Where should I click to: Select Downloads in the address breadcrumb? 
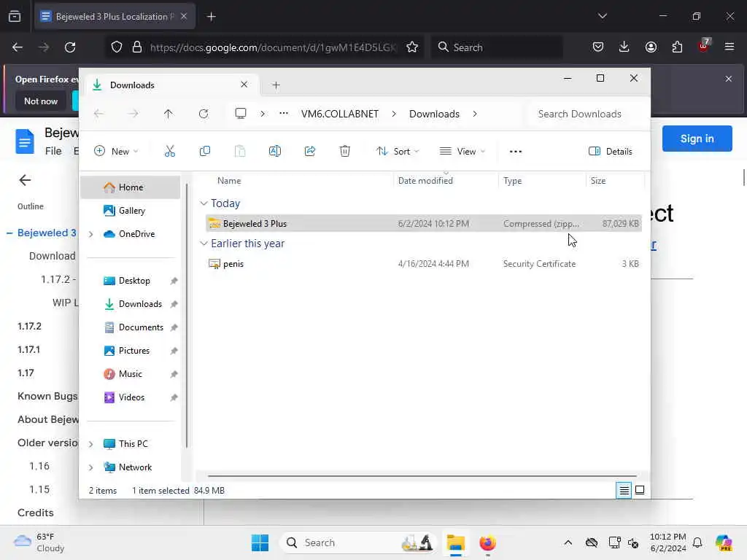[x=434, y=114]
